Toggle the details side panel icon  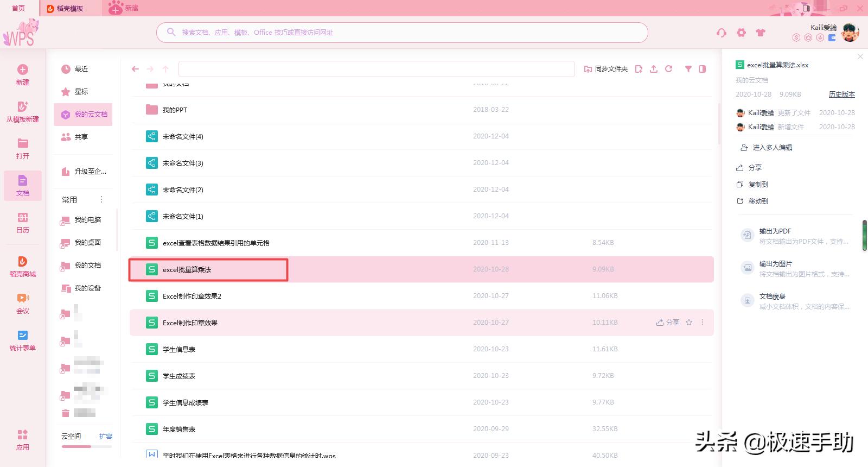(702, 69)
